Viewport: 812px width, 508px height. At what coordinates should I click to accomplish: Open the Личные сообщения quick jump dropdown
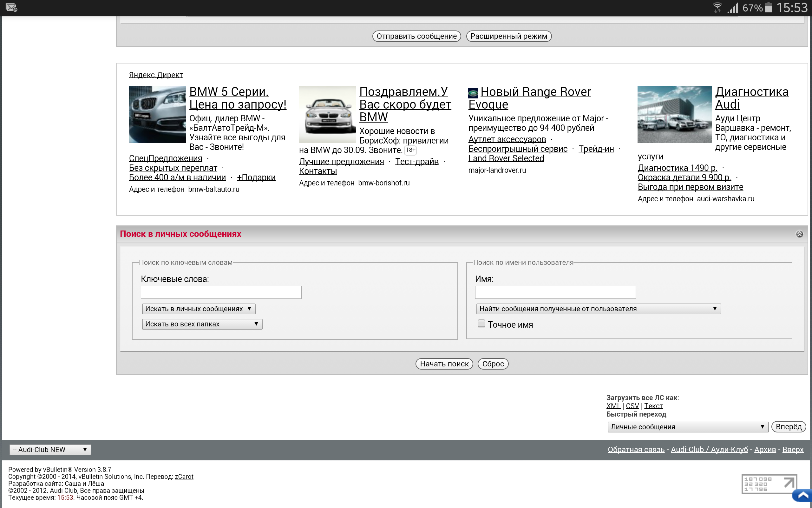tap(688, 427)
